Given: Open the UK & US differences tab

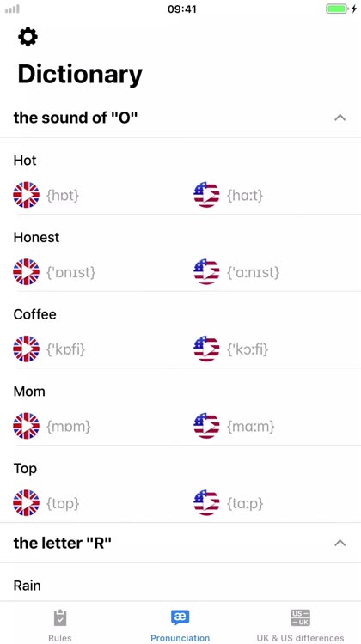Looking at the screenshot, I should (300, 625).
